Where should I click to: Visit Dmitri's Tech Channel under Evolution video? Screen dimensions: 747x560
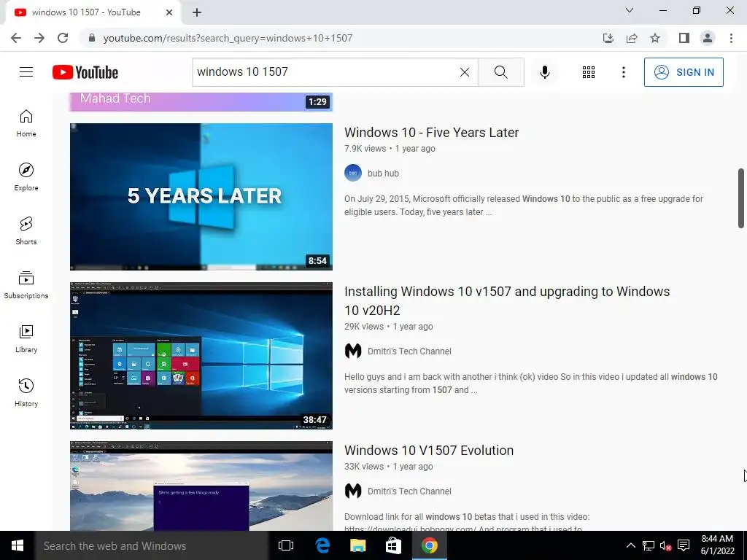[x=409, y=491]
